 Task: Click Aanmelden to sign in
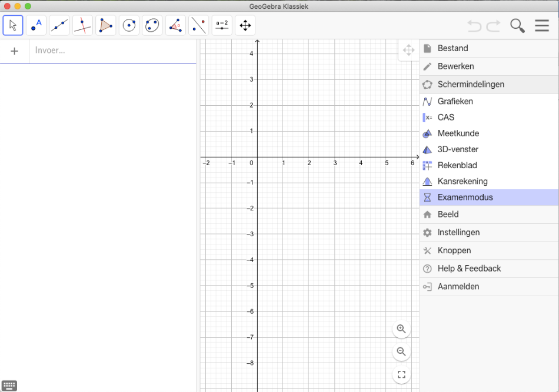tap(489, 287)
